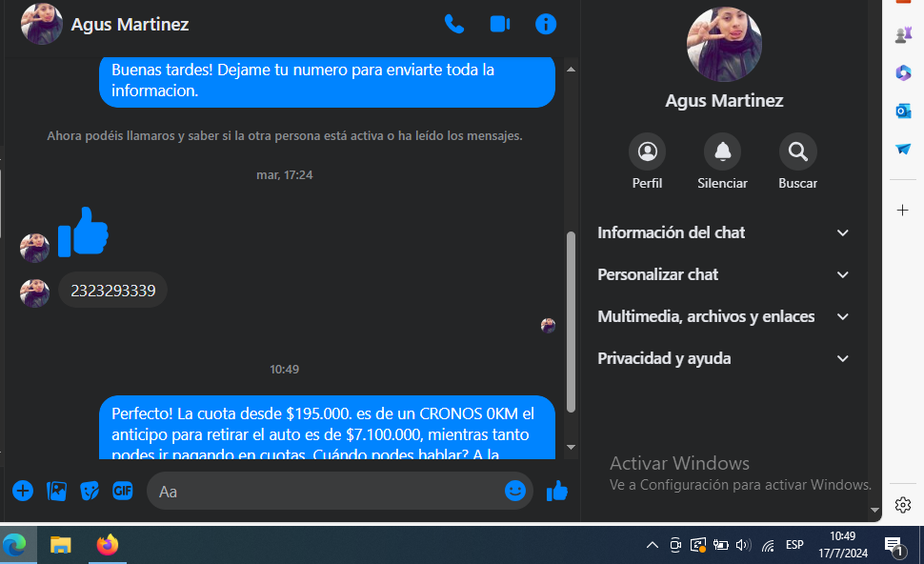Click the mar, 17:24 timestamp
The width and height of the screenshot is (924, 564).
285,175
